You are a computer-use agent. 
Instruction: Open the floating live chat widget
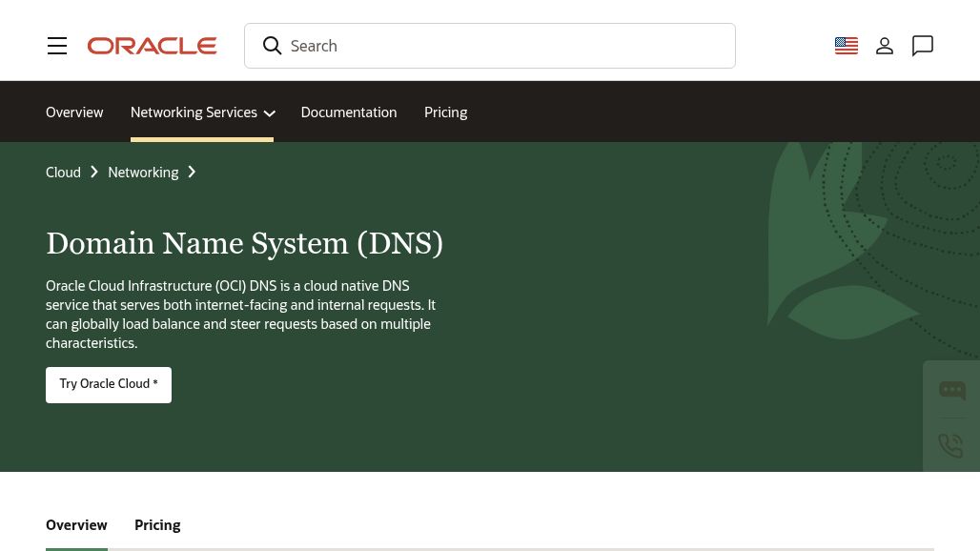[x=951, y=390]
